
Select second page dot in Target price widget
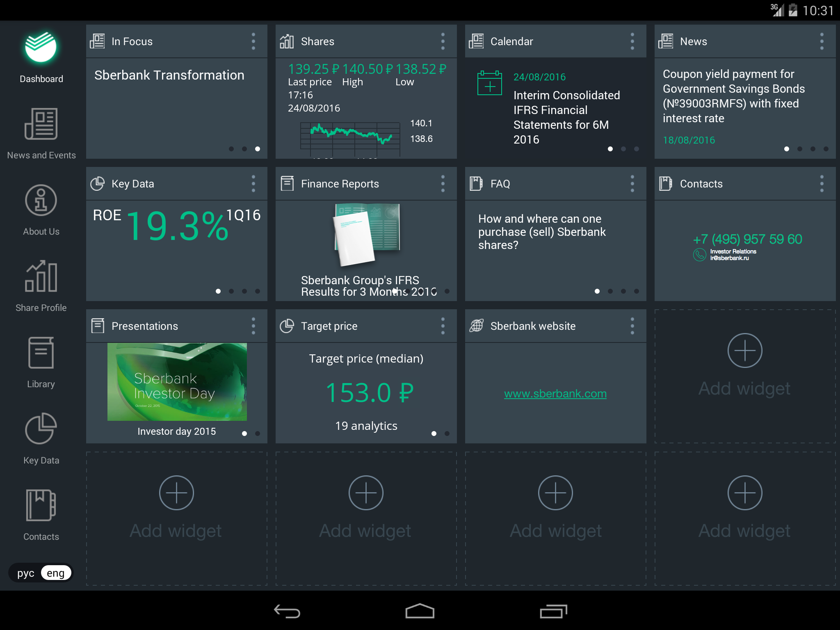[x=447, y=434]
